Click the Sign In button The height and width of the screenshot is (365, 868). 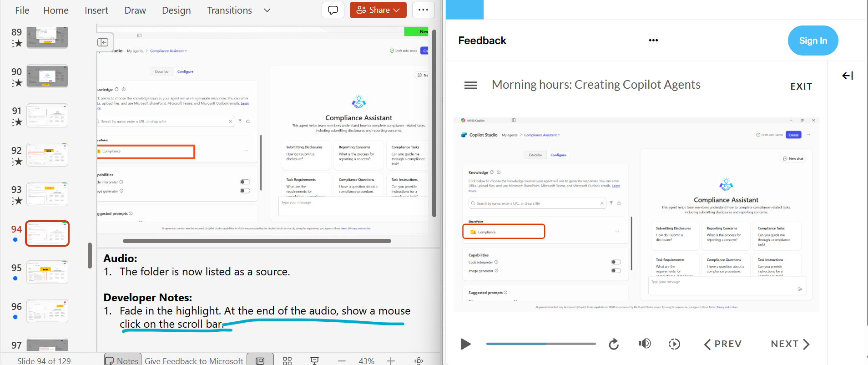pos(813,41)
